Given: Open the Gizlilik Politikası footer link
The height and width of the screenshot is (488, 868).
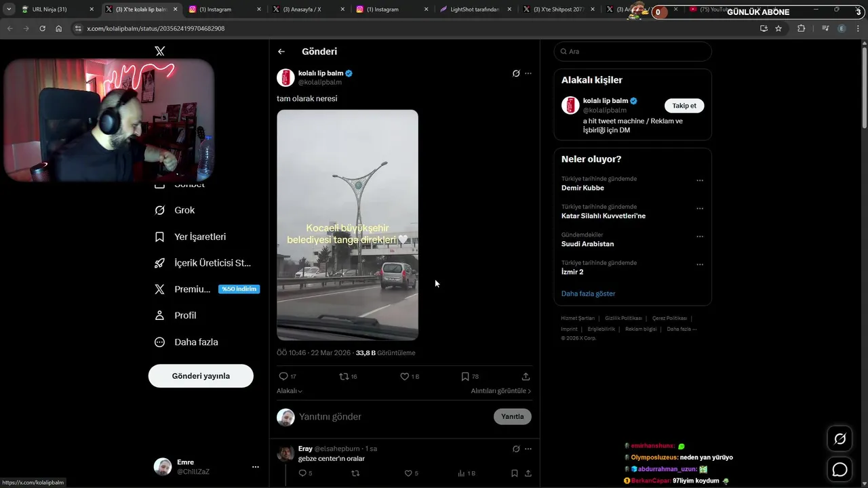Looking at the screenshot, I should point(623,318).
